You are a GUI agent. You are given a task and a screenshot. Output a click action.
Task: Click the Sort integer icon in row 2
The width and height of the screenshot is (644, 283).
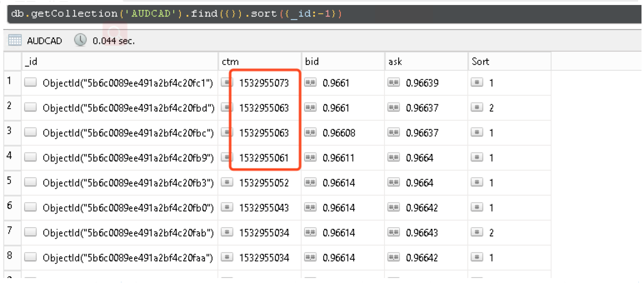pyautogui.click(x=477, y=108)
